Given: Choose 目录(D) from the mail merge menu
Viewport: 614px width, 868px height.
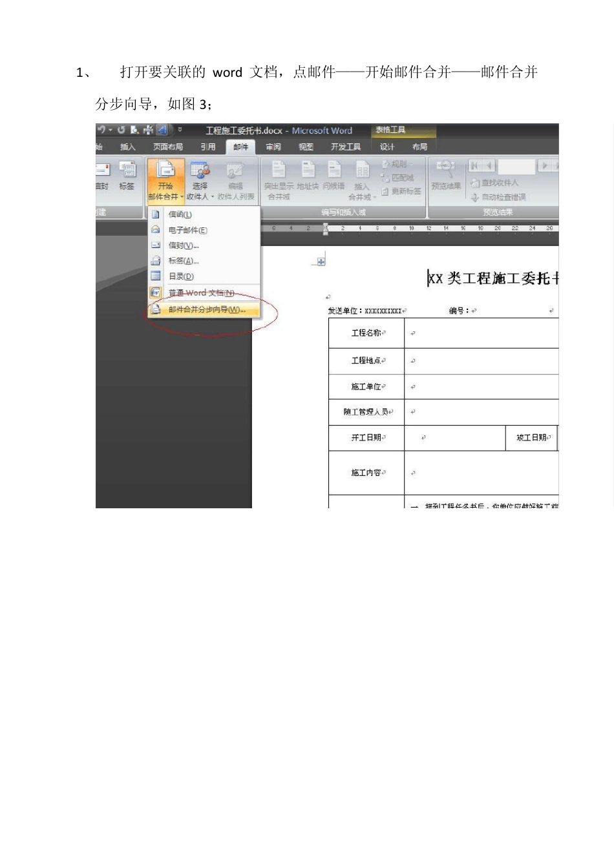Looking at the screenshot, I should point(204,276).
